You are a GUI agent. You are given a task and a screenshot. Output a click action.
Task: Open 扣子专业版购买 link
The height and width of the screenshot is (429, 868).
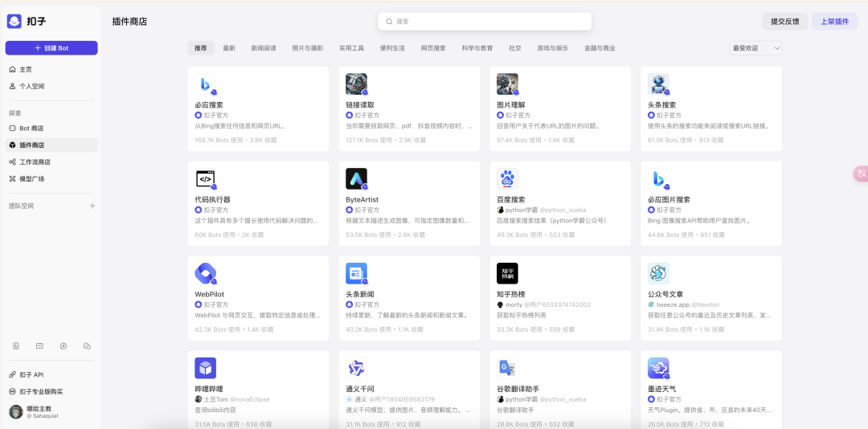[x=51, y=391]
